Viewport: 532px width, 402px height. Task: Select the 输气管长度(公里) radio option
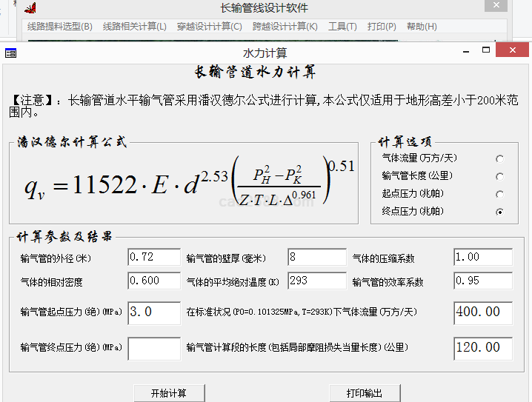tap(499, 176)
